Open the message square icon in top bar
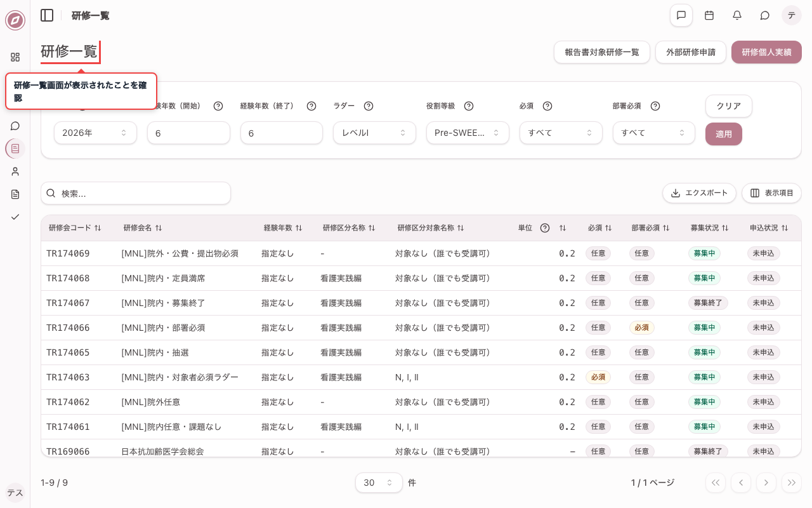 681,15
